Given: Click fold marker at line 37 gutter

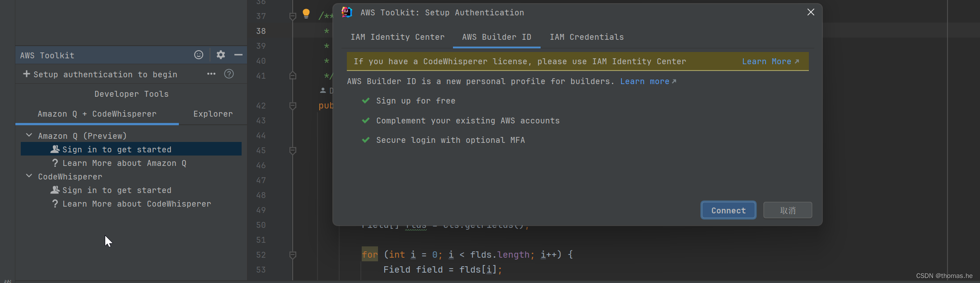Looking at the screenshot, I should [293, 16].
